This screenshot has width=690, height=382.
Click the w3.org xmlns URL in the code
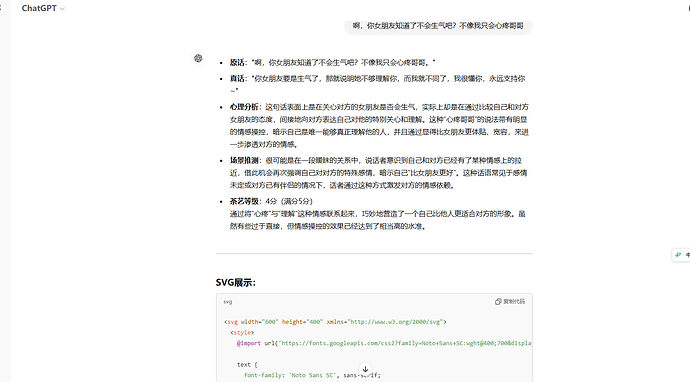(x=396, y=322)
